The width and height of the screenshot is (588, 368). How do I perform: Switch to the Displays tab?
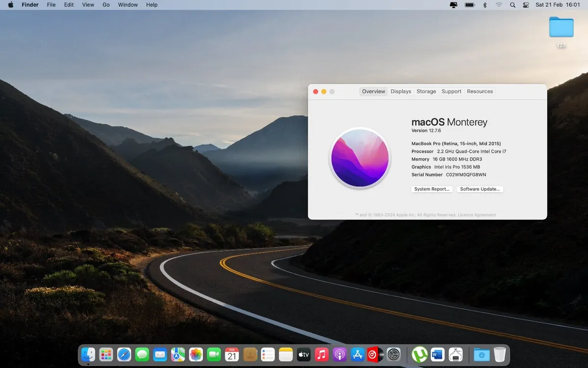(401, 91)
